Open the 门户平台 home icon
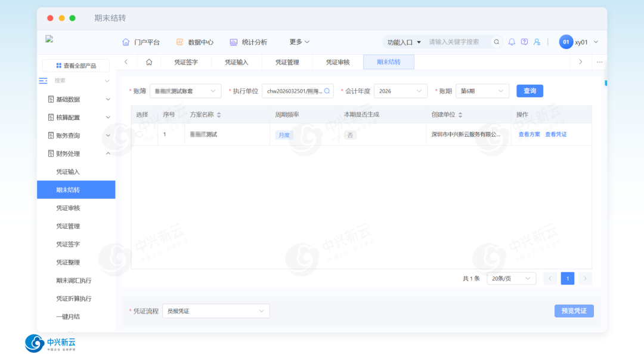 (126, 42)
